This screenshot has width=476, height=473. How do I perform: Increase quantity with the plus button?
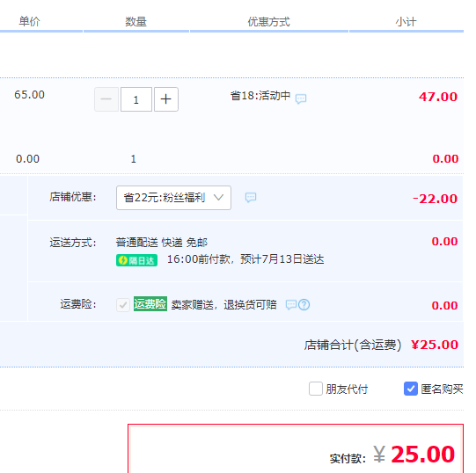(166, 99)
